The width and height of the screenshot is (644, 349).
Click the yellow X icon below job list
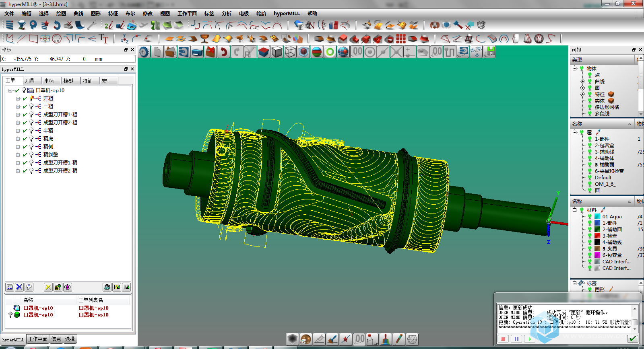[48, 287]
